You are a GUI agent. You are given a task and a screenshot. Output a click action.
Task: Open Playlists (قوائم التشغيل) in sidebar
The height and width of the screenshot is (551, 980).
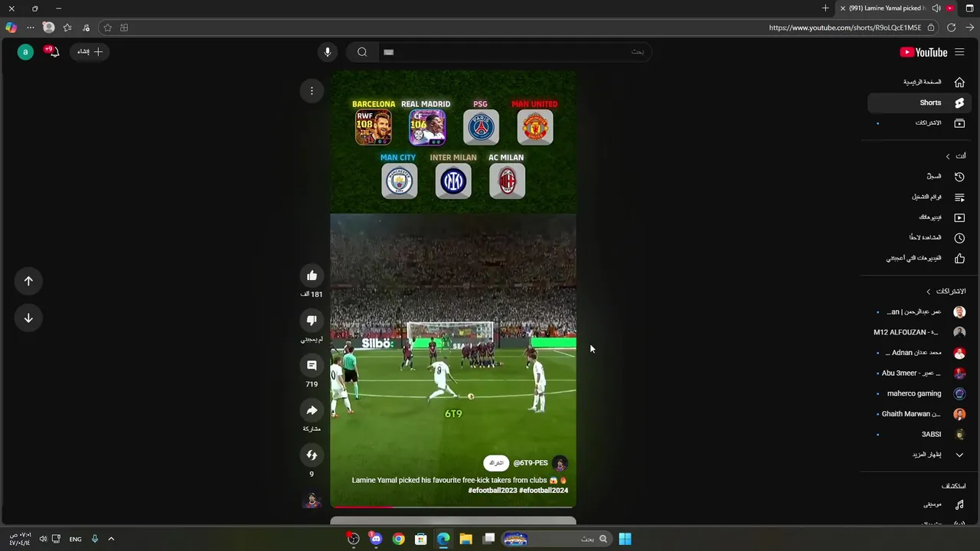pyautogui.click(x=919, y=197)
